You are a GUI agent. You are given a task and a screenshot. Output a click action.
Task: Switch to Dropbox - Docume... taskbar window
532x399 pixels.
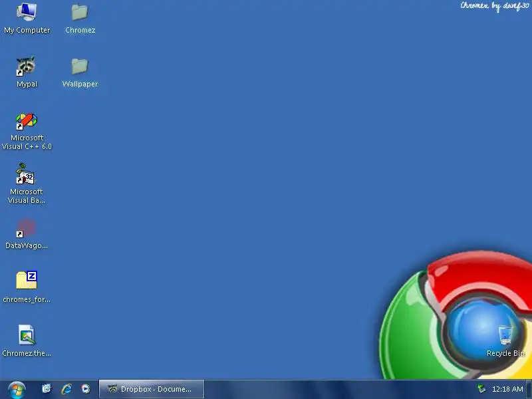152,389
